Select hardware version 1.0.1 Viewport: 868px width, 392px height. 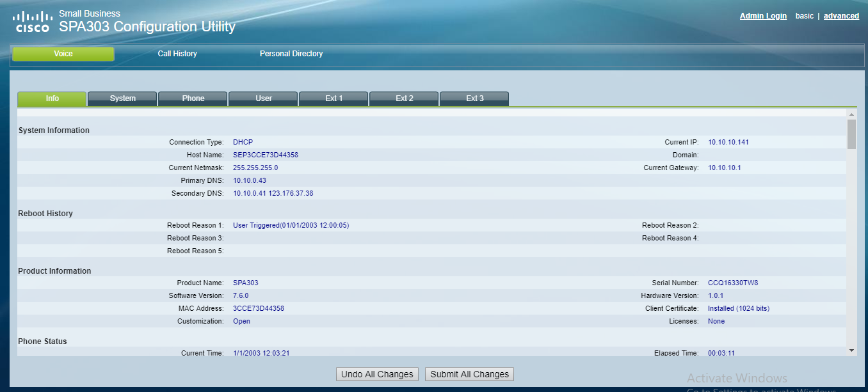[716, 295]
